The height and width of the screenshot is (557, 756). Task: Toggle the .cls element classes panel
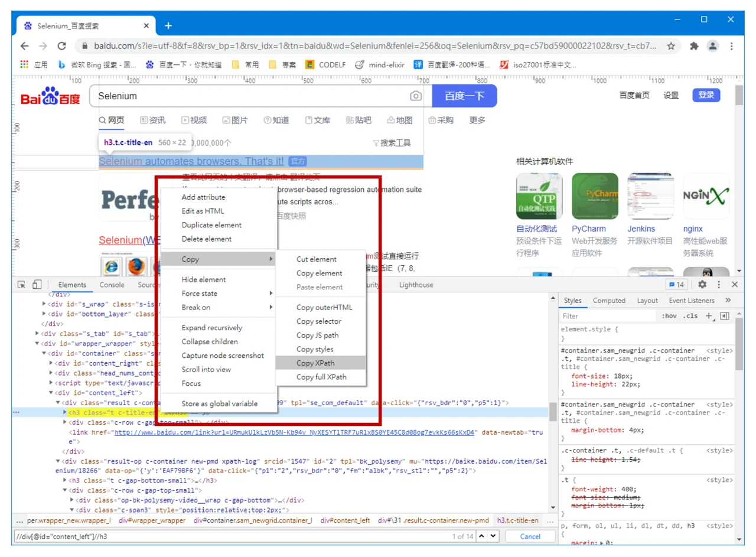pyautogui.click(x=690, y=316)
